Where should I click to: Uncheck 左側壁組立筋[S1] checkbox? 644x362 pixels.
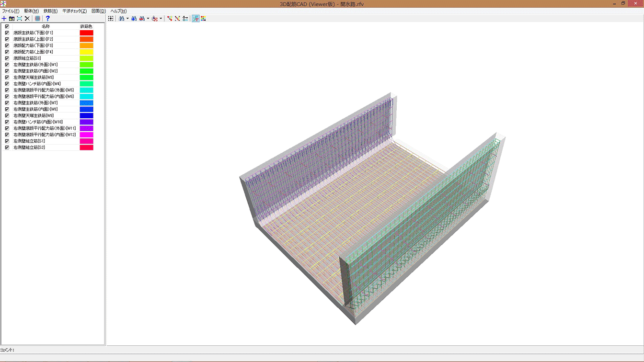coord(7,141)
